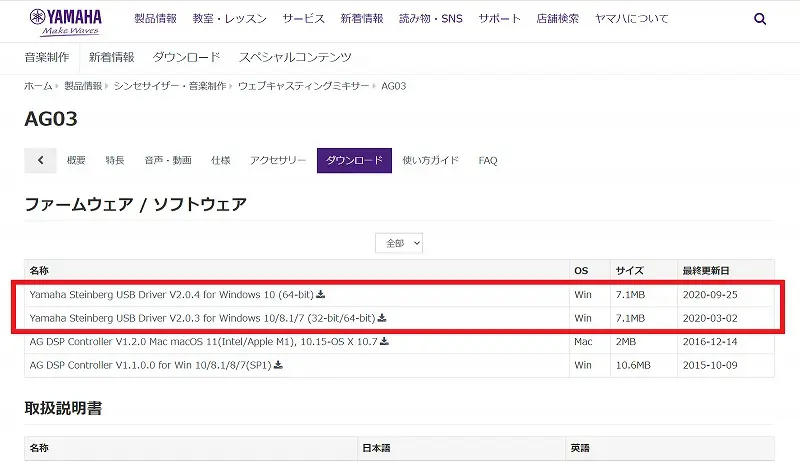This screenshot has height=462, width=800.
Task: Switch to 概要 tab
Action: point(76,160)
